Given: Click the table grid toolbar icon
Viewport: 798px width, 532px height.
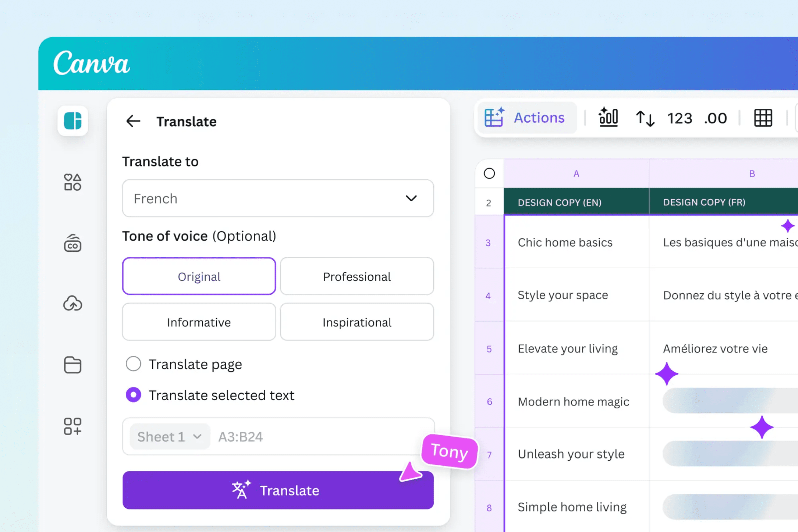Looking at the screenshot, I should pyautogui.click(x=763, y=118).
